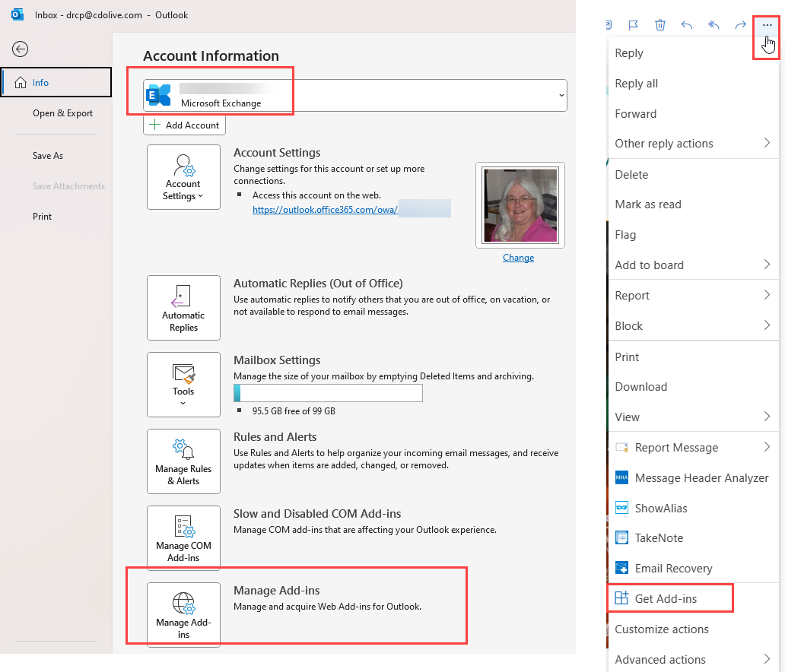Click the Microsoft Exchange account icon
785x672 pixels.
tap(158, 95)
